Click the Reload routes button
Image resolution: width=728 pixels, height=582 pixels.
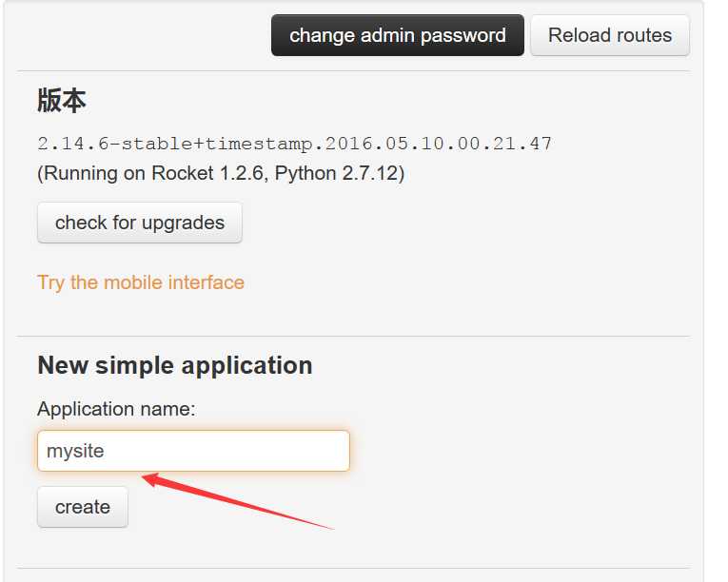click(610, 35)
